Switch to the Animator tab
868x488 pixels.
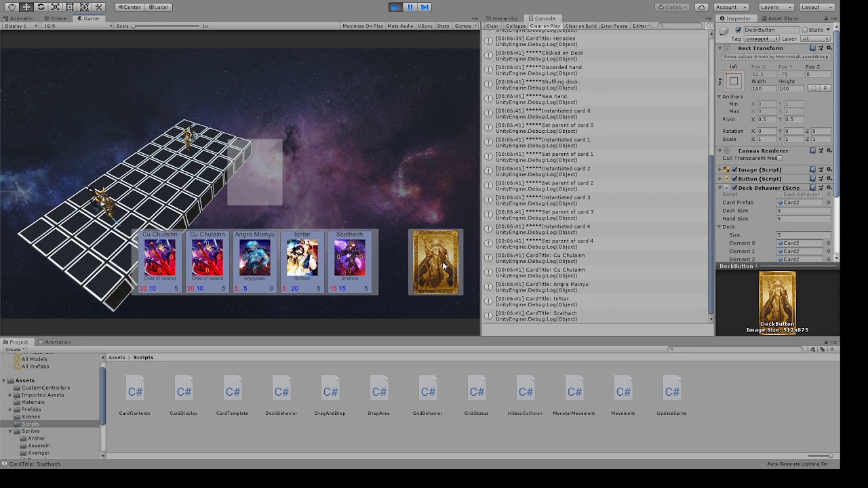click(x=18, y=18)
